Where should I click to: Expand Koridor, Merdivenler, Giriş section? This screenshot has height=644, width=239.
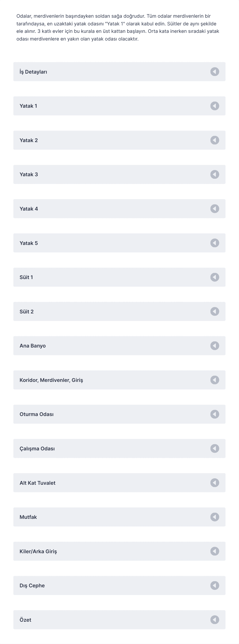coord(119,380)
